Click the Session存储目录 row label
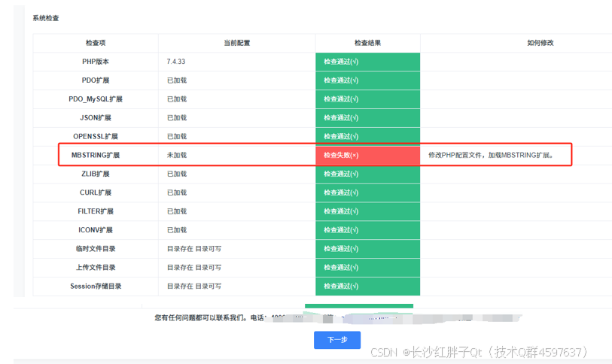The width and height of the screenshot is (612, 364). click(x=96, y=286)
